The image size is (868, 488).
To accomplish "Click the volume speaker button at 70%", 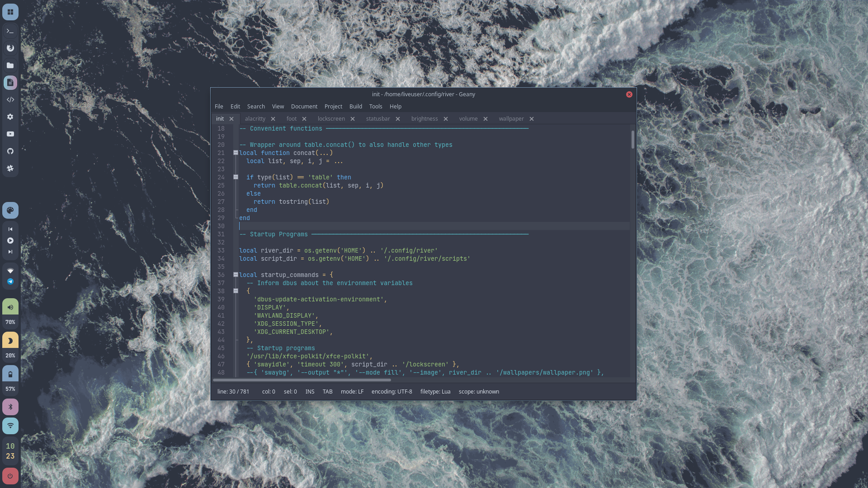I will (x=10, y=307).
